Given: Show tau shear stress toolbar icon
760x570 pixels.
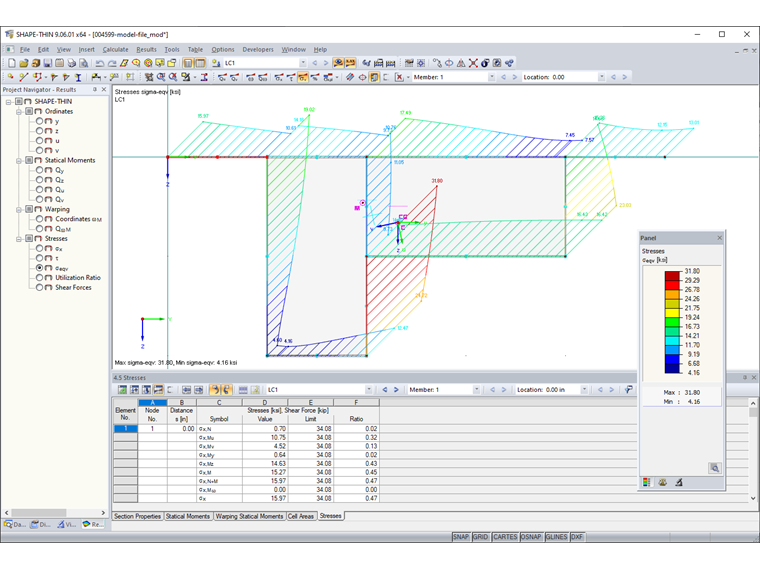Looking at the screenshot, I should [291, 77].
